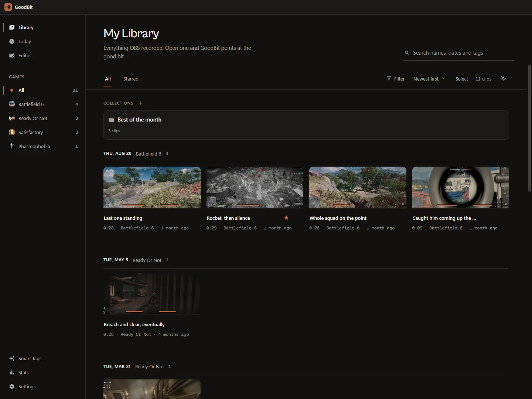Open the Breach and clear, eventually thumbnail
The height and width of the screenshot is (399, 532).
pos(152,294)
